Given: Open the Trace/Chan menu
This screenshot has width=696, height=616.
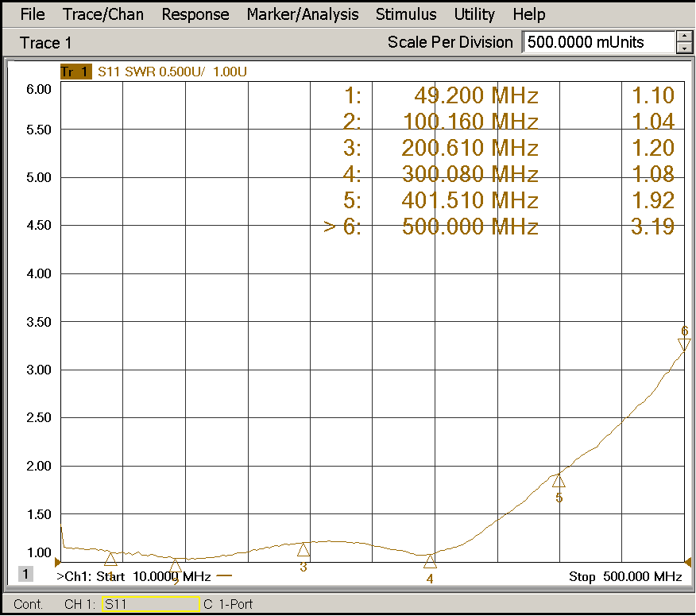Looking at the screenshot, I should [102, 14].
